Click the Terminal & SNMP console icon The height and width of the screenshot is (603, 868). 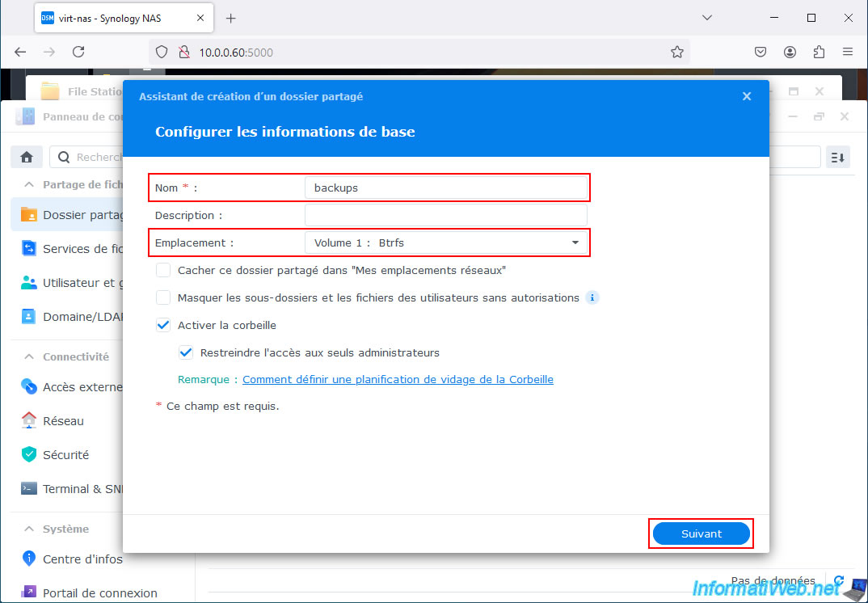pos(29,489)
